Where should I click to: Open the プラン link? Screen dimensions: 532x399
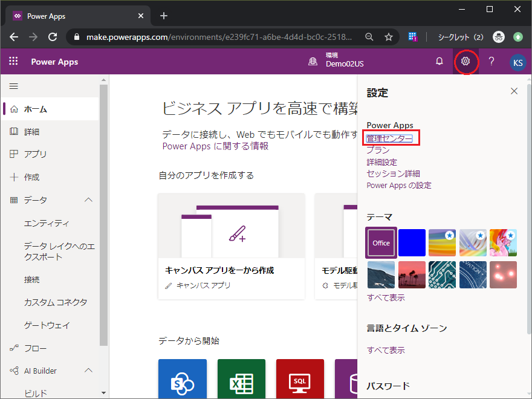(x=378, y=151)
